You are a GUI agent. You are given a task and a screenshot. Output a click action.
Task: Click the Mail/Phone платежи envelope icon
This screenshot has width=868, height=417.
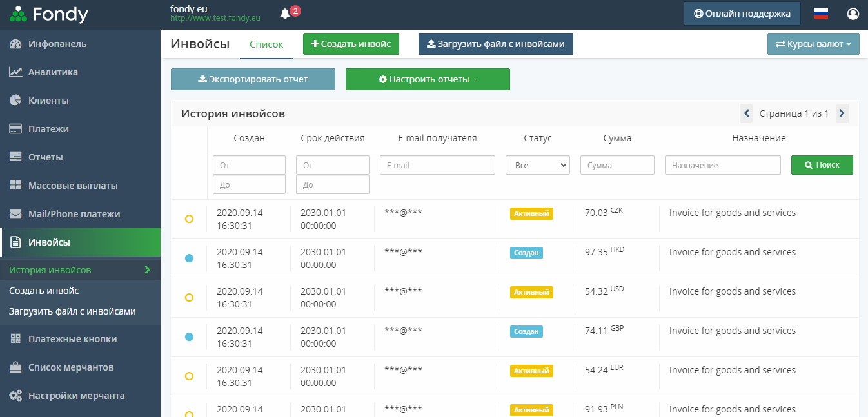[16, 214]
